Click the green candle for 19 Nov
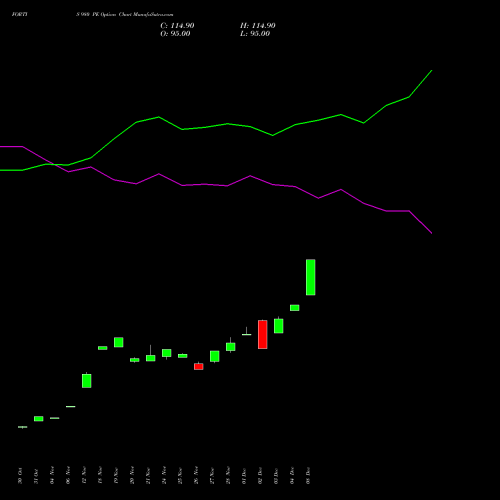This screenshot has height=500, width=500. point(119,342)
